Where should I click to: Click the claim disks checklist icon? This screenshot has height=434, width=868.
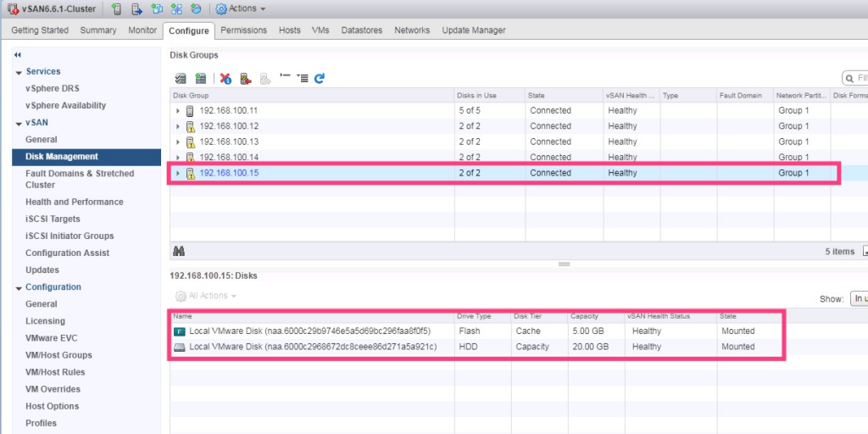click(181, 79)
